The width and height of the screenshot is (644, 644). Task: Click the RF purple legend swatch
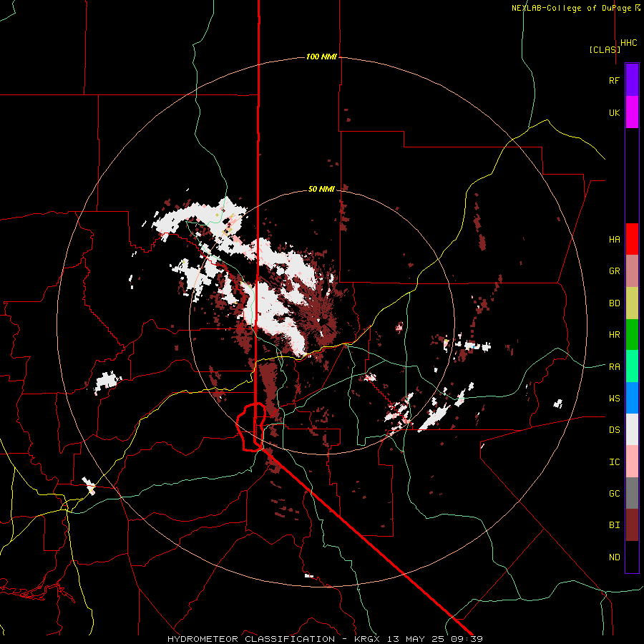(632, 79)
